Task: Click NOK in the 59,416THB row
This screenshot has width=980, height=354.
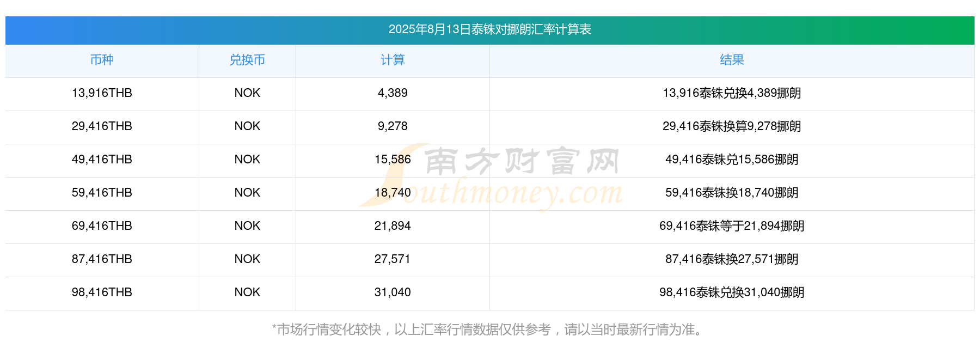Action: (247, 193)
